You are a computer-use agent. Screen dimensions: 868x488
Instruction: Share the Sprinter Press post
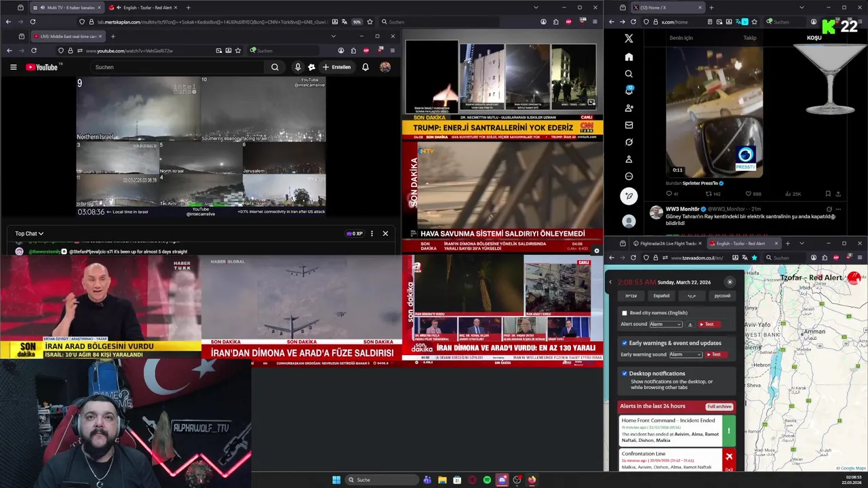pos(838,194)
